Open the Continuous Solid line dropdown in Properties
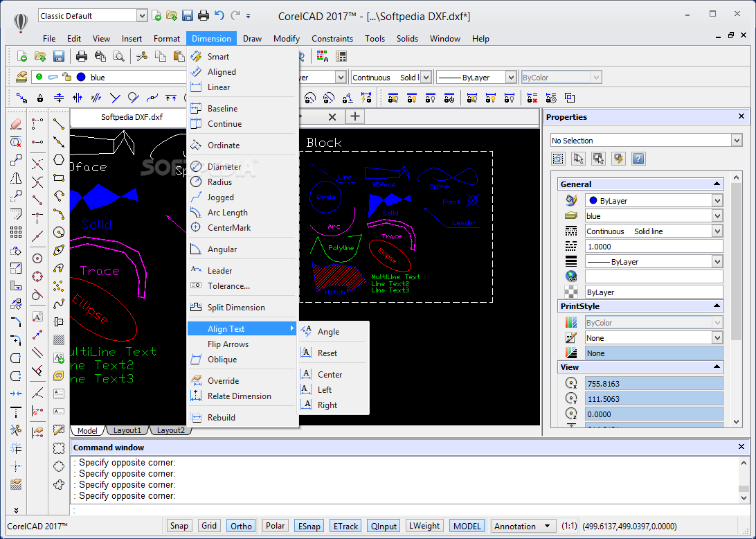 [x=717, y=231]
